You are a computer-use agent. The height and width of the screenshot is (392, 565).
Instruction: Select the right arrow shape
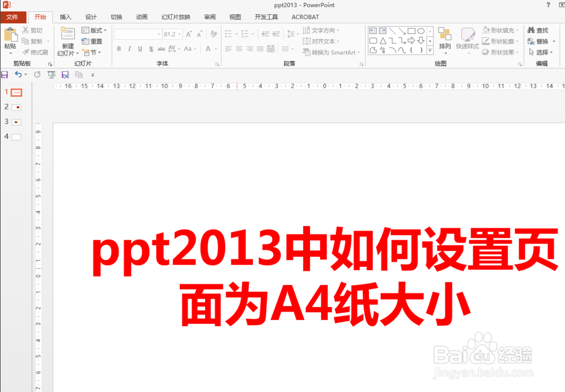tap(411, 41)
